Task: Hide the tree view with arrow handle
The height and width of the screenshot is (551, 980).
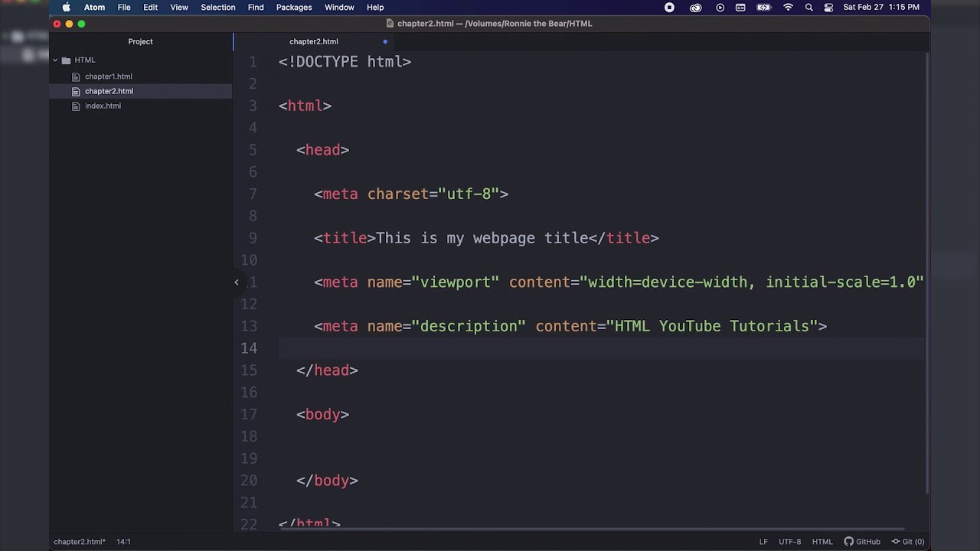Action: click(x=237, y=282)
